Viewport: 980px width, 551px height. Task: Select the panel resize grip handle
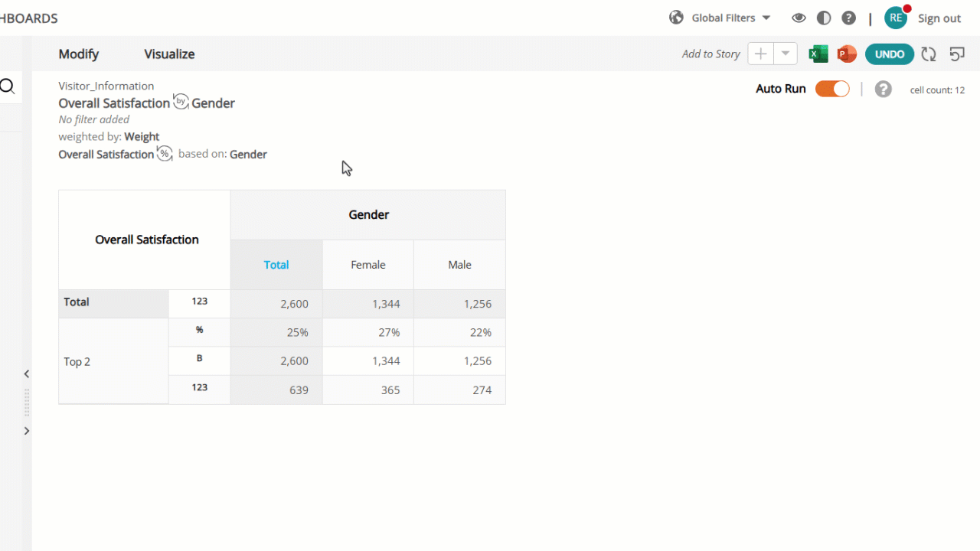tap(27, 403)
